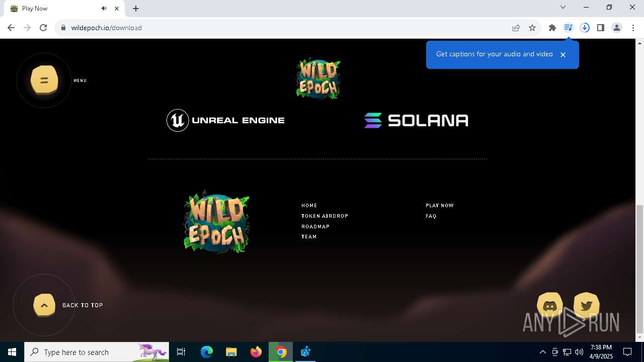This screenshot has height=362, width=644.
Task: Mute the Play Now tab audio
Action: click(x=104, y=9)
